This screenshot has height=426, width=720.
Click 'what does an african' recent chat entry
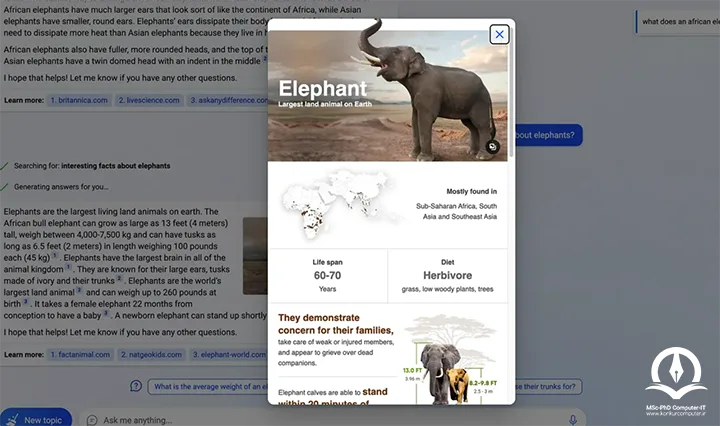click(x=678, y=22)
